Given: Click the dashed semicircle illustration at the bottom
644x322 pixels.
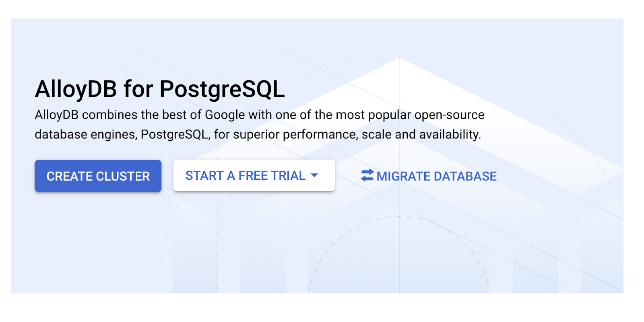Looking at the screenshot, I should [x=399, y=225].
